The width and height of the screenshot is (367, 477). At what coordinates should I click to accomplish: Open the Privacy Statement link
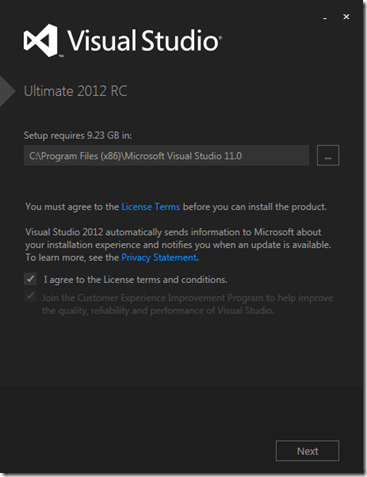(159, 257)
